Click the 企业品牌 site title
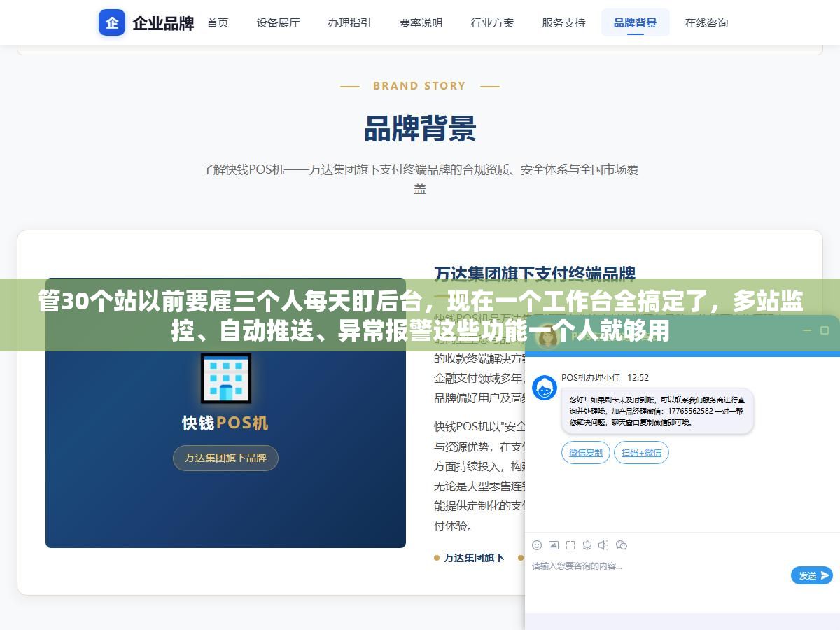840x630 pixels. coord(163,23)
